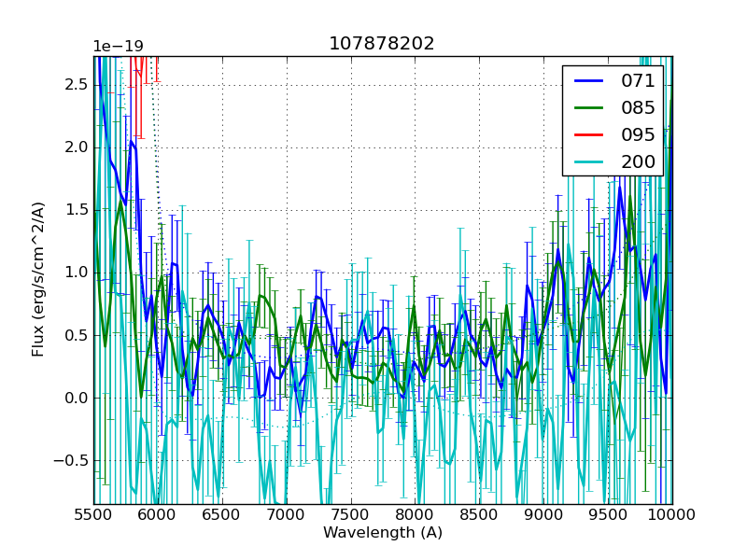Click the red line swatch in legend

pyautogui.click(x=589, y=135)
